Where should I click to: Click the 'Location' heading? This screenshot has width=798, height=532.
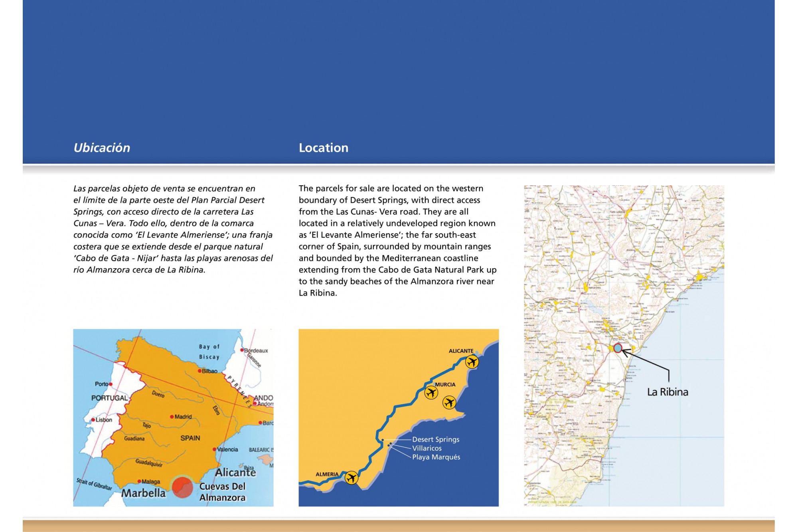pyautogui.click(x=324, y=148)
